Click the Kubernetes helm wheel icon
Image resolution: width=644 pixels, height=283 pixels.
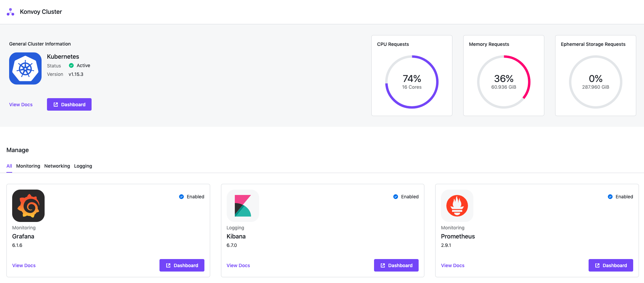tap(25, 68)
